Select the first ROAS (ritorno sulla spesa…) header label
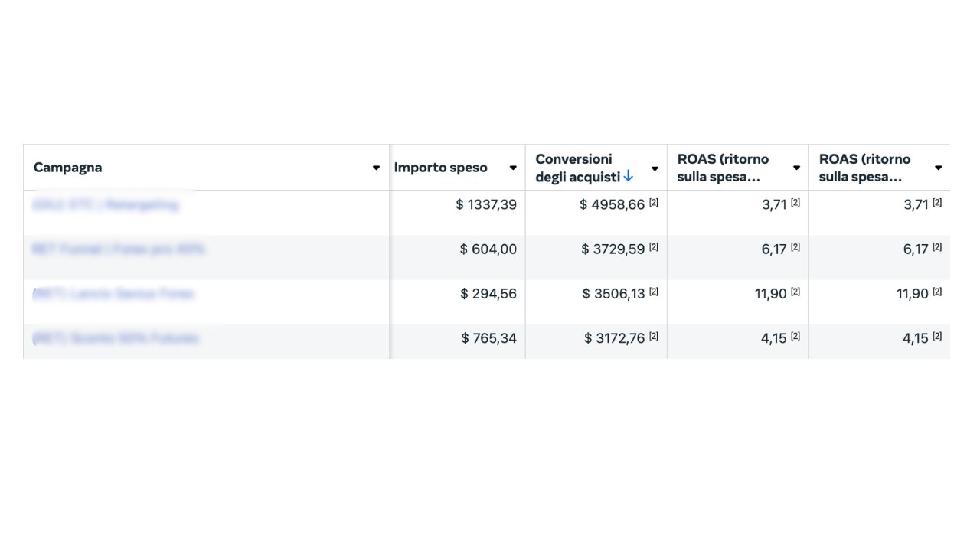Image resolution: width=980 pixels, height=551 pixels. point(724,168)
